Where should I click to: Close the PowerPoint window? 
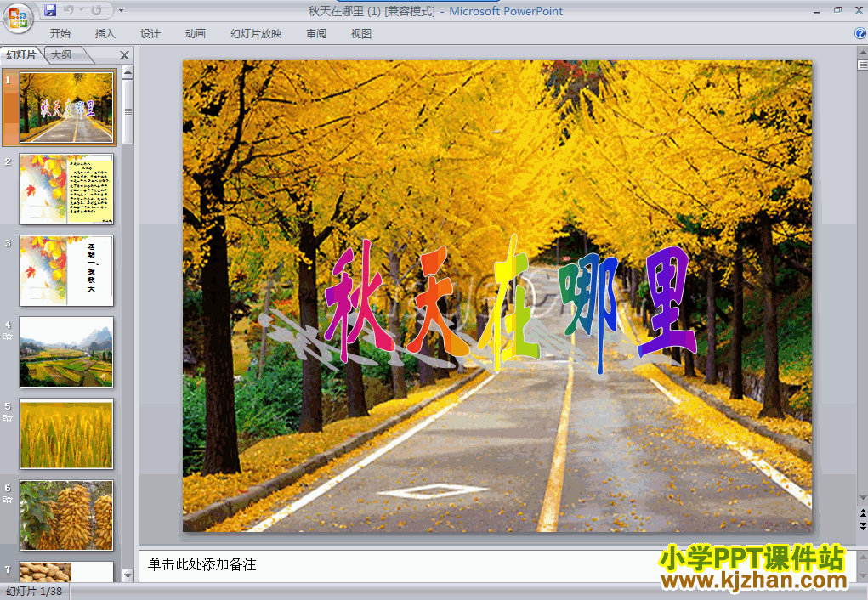pyautogui.click(x=859, y=10)
